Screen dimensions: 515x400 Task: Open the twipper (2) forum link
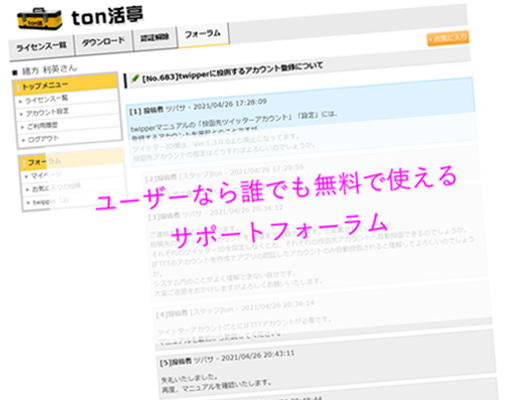51,201
